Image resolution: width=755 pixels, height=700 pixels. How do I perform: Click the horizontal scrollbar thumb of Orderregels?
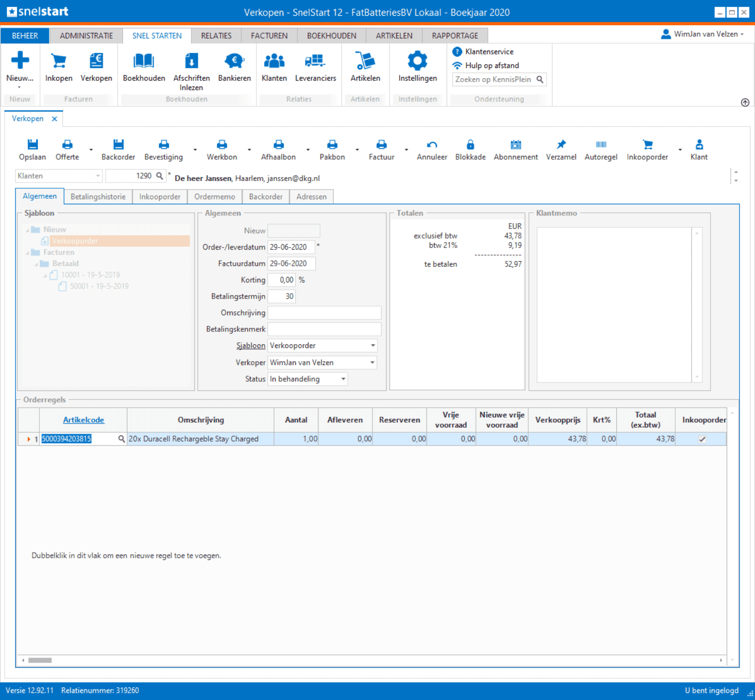tap(40, 660)
